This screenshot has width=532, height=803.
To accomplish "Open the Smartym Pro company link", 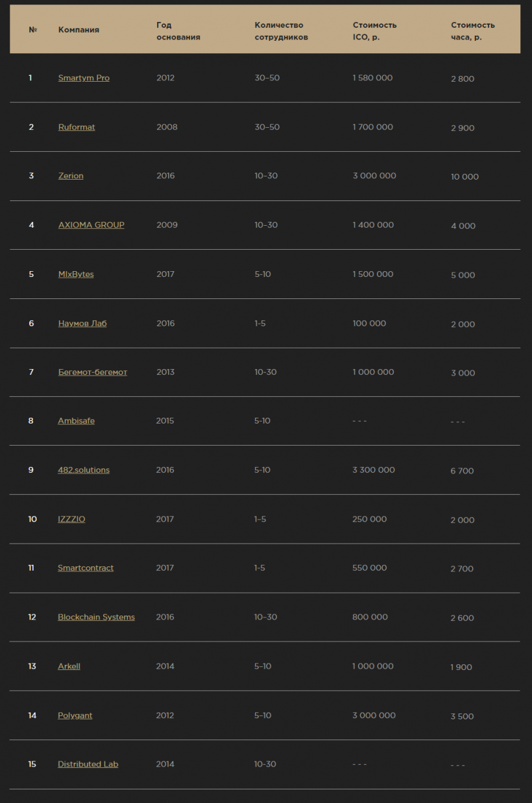I will pyautogui.click(x=84, y=78).
